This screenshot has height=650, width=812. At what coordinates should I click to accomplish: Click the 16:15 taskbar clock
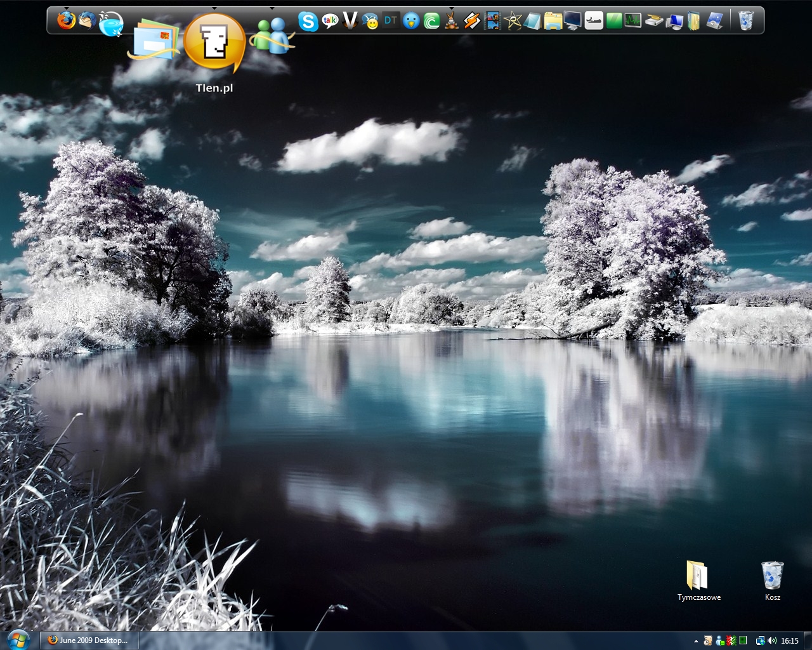coord(790,641)
